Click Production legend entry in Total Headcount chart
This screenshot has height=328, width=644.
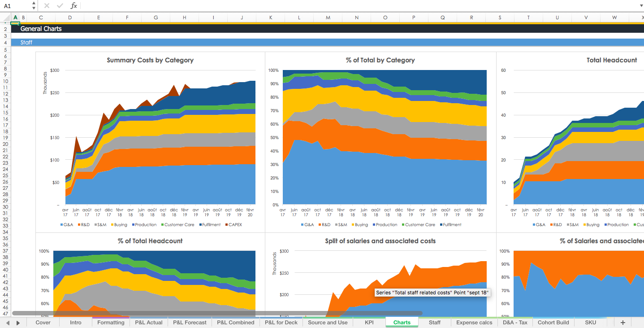point(616,225)
